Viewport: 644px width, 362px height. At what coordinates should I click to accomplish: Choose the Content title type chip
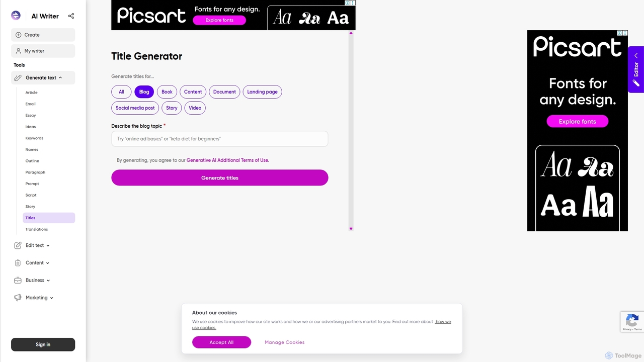pyautogui.click(x=193, y=92)
